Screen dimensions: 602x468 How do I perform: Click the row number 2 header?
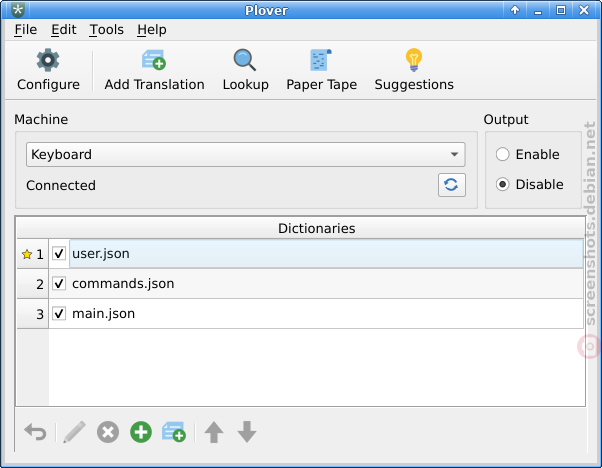click(x=33, y=284)
